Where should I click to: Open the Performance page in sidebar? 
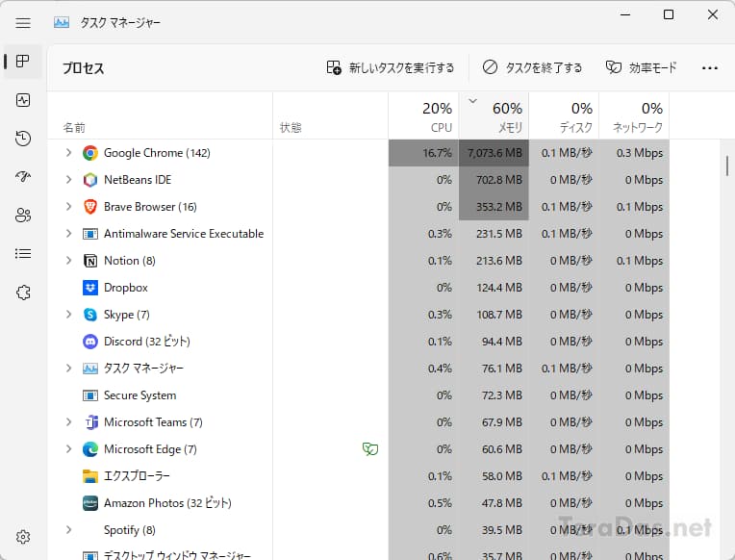pyautogui.click(x=22, y=100)
